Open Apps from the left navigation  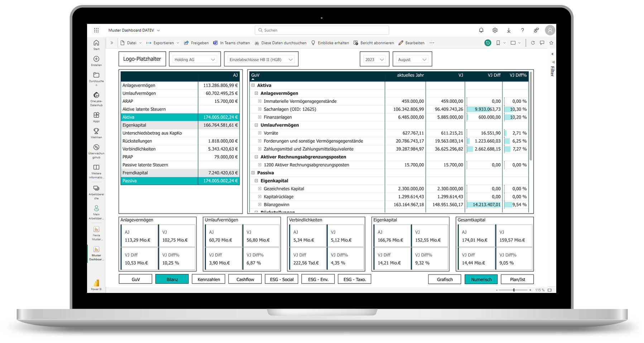[x=96, y=115]
